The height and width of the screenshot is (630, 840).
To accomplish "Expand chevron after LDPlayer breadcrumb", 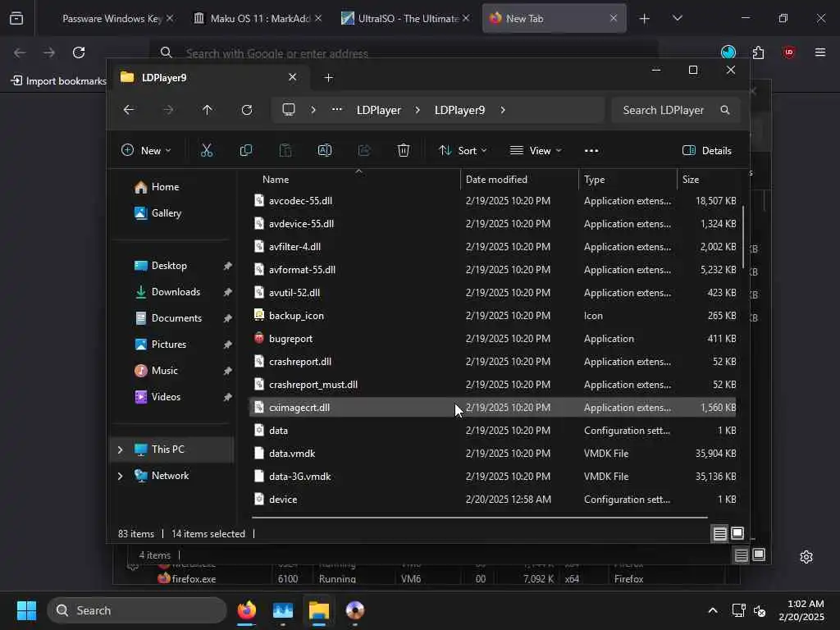I will point(418,110).
